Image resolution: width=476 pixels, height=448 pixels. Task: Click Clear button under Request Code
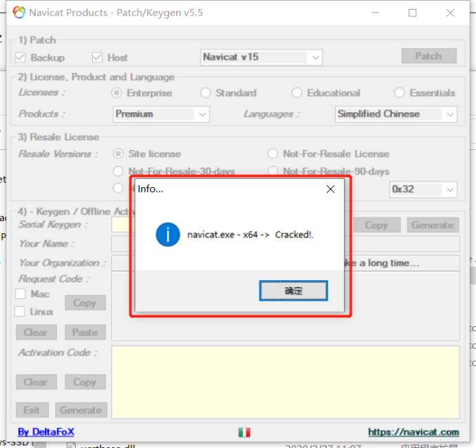coord(36,332)
